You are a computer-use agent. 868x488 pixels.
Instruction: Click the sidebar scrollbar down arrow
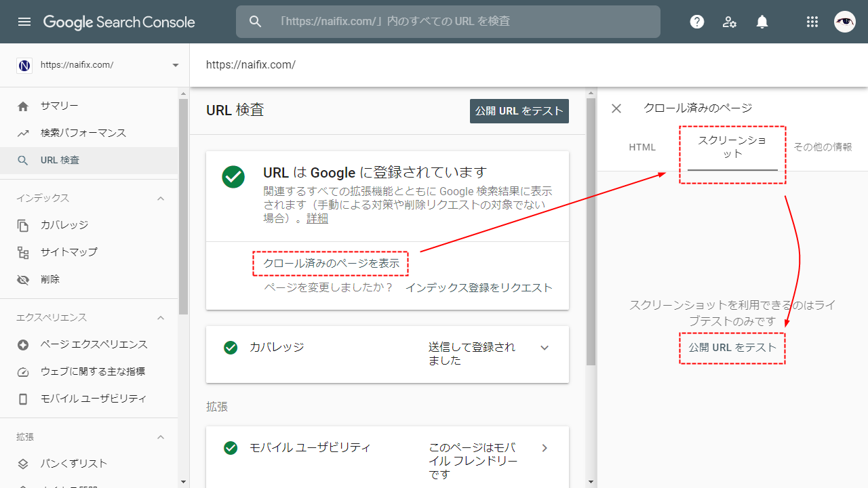(x=183, y=482)
